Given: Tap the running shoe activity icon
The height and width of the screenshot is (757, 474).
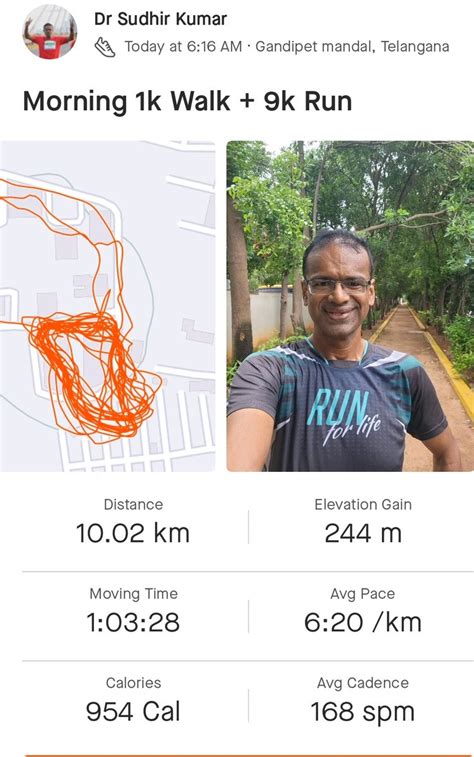Looking at the screenshot, I should (105, 47).
